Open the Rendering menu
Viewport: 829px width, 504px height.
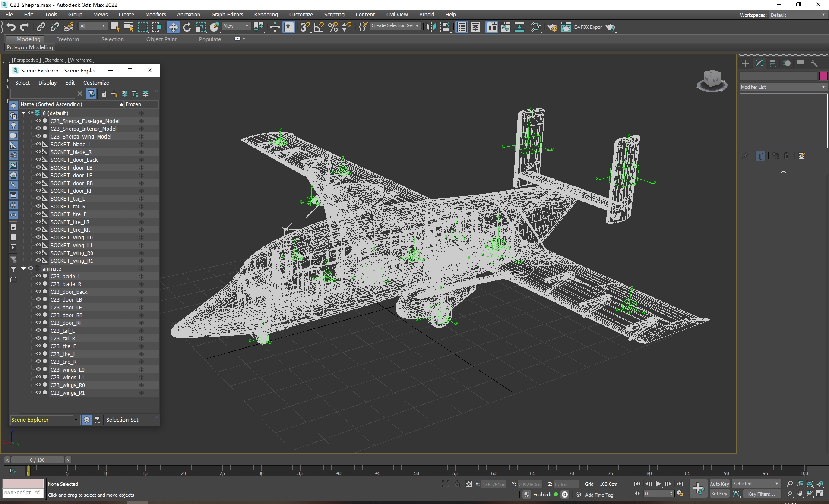[266, 15]
